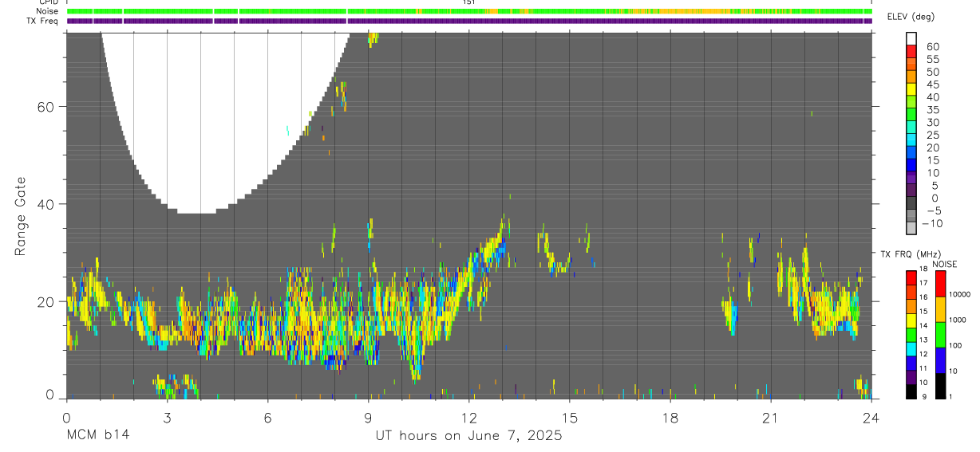Click the Range Gate axis tick label "60"
Image resolution: width=980 pixels, height=452 pixels.
click(45, 107)
